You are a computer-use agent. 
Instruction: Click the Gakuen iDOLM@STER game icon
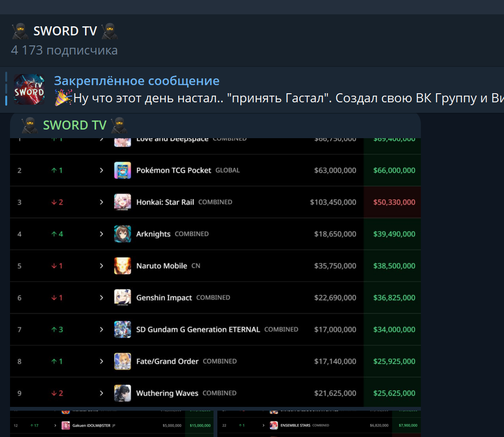(x=65, y=426)
